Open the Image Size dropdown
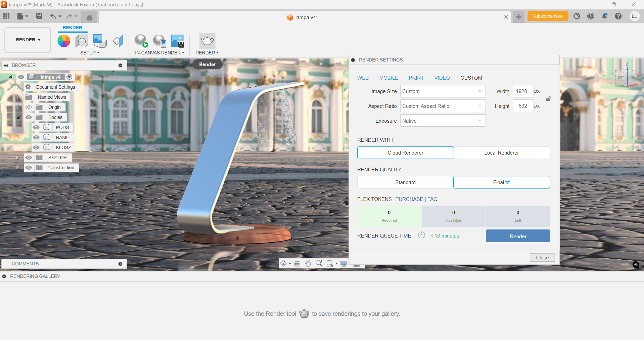644x340 pixels. tap(443, 91)
